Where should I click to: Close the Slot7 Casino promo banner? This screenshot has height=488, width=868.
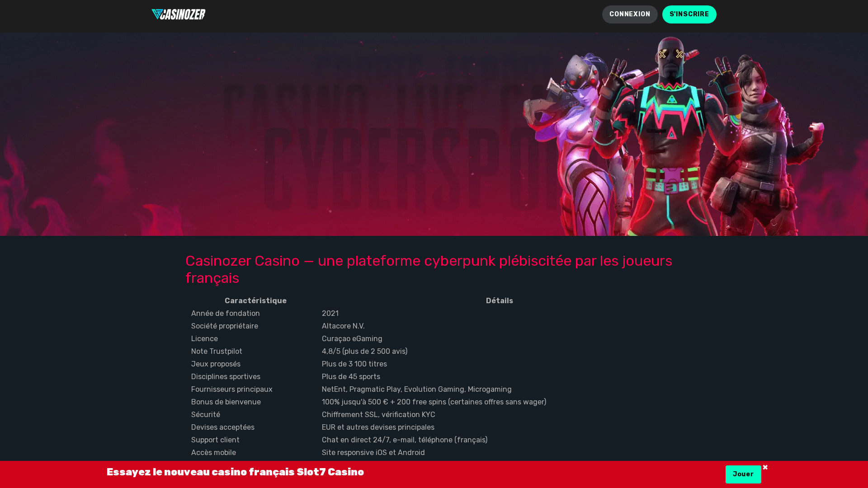pyautogui.click(x=765, y=467)
